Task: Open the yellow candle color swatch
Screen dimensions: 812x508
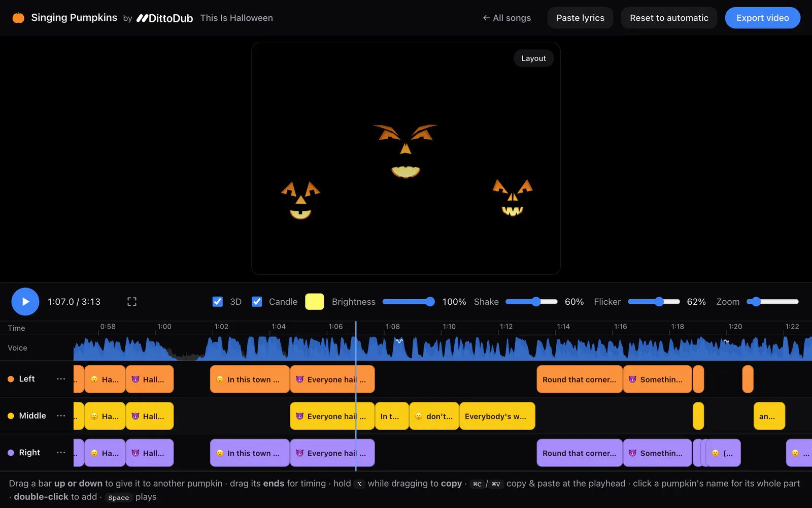Action: pyautogui.click(x=315, y=302)
